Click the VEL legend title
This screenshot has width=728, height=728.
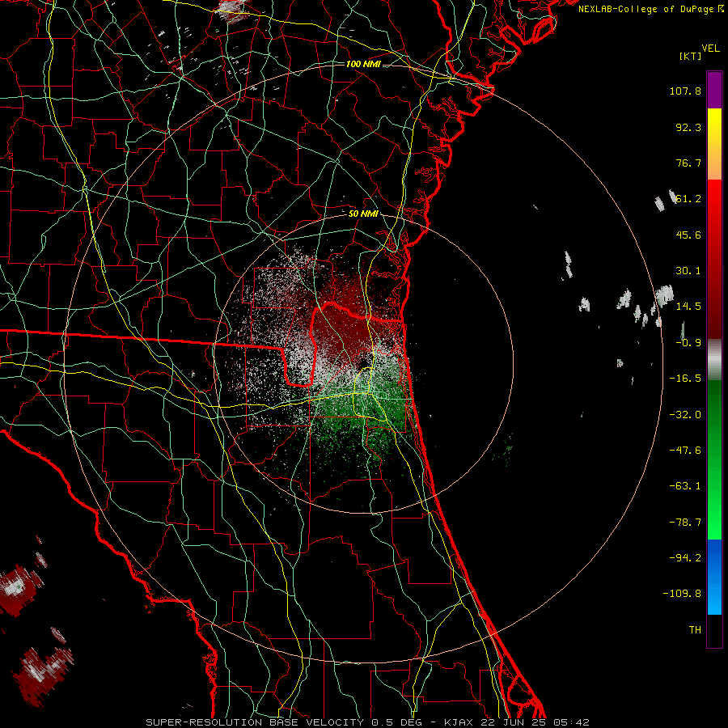(710, 49)
